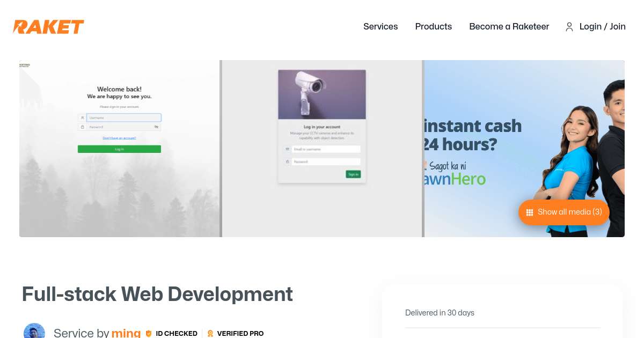
Task: Click the orange Raket logo
Action: 48,27
